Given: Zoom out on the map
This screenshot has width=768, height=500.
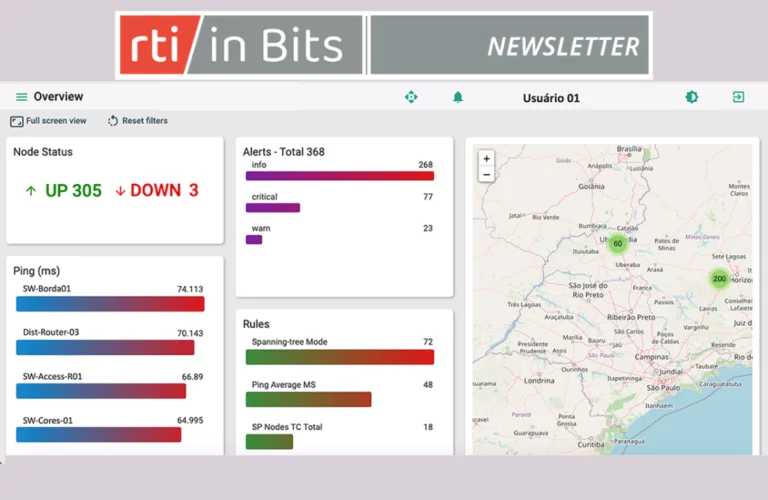Looking at the screenshot, I should pyautogui.click(x=486, y=174).
